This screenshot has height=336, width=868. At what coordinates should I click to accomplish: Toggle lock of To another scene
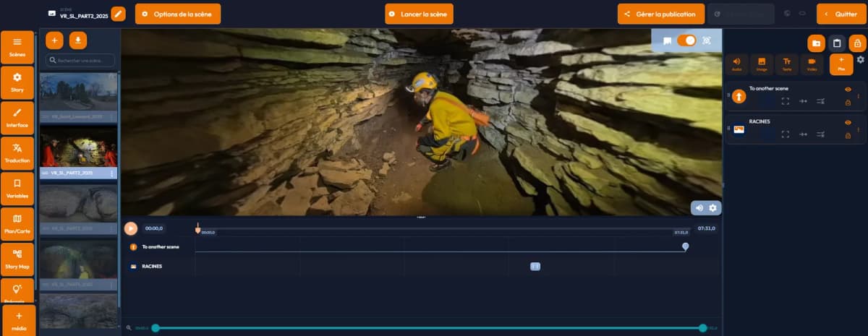pos(848,103)
